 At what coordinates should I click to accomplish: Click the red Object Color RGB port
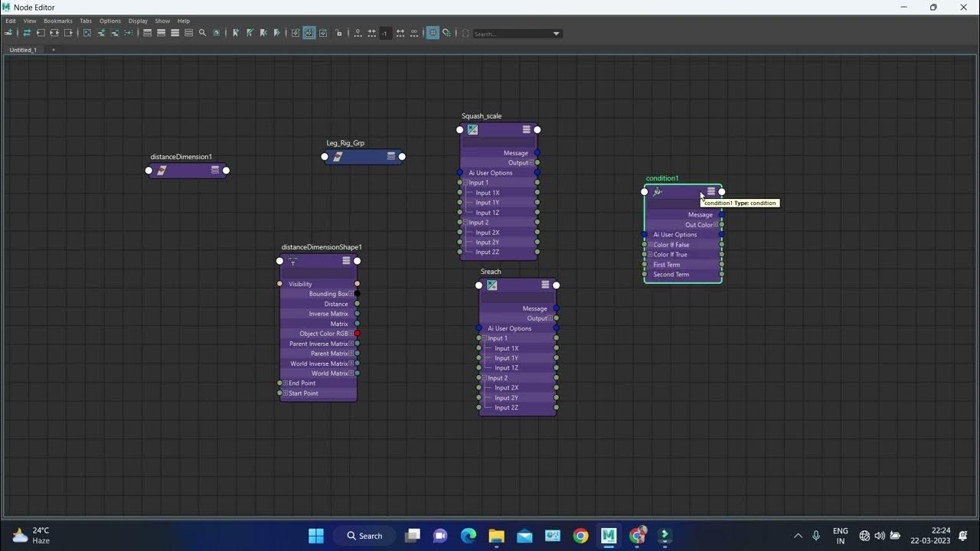[x=358, y=334]
